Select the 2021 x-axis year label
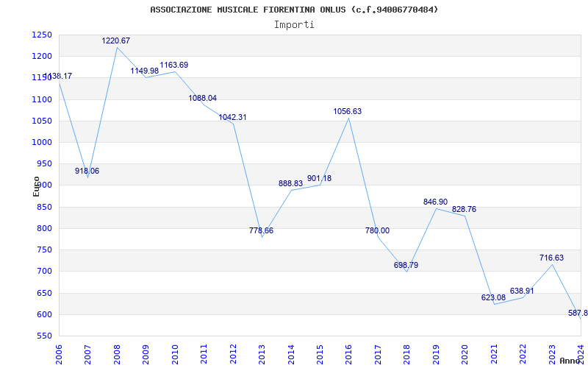 [494, 355]
